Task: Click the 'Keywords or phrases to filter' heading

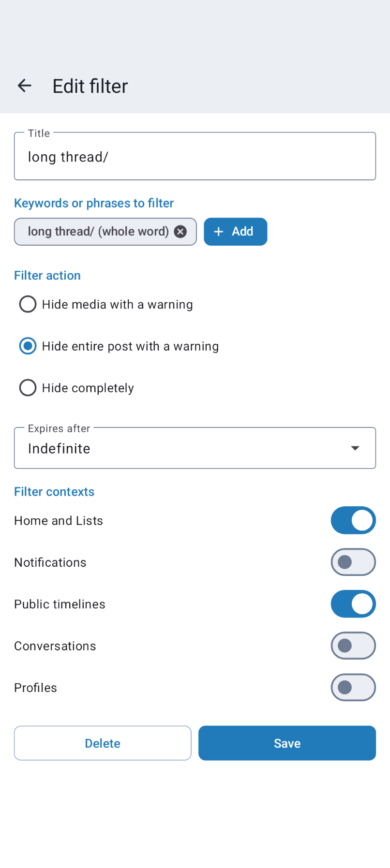Action: coord(93,203)
